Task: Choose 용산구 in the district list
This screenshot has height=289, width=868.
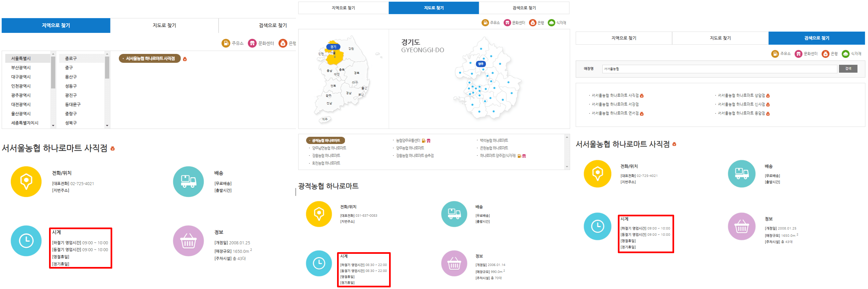Action: (71, 77)
